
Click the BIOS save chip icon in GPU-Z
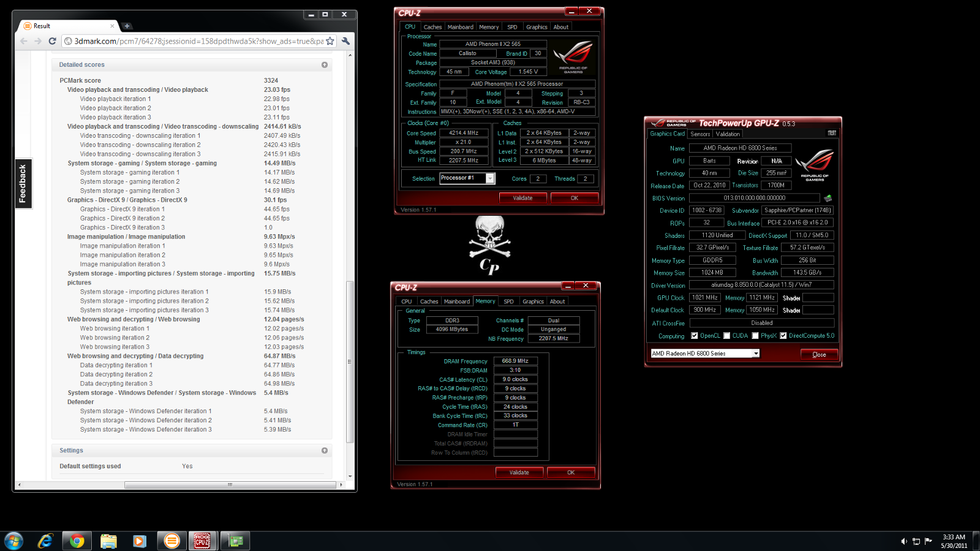coord(828,198)
